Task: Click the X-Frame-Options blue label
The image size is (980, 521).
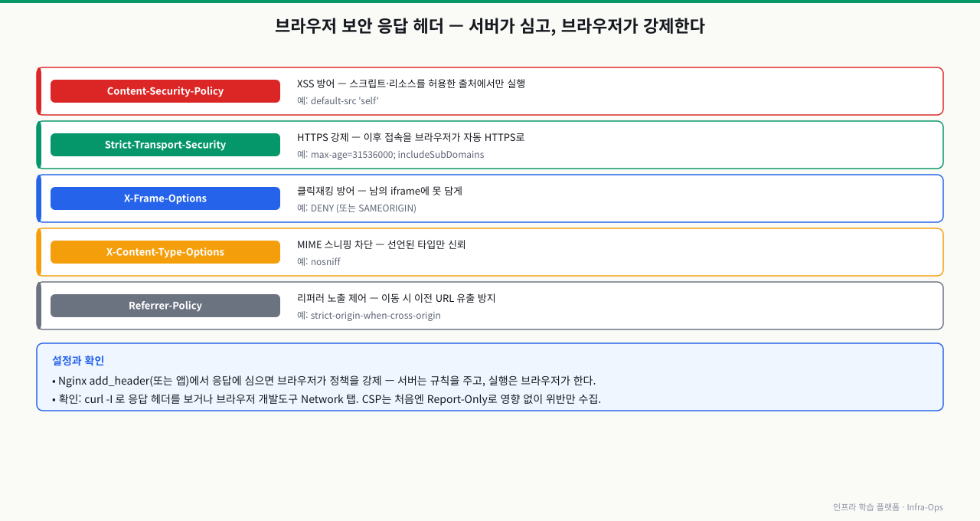Action: tap(165, 198)
